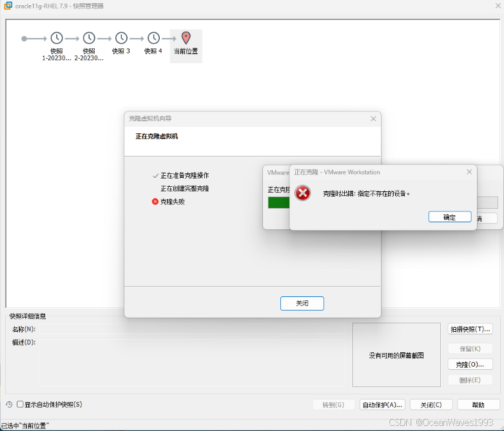Close the 正在克隆 error dialog
The image size is (504, 431).
tap(469, 172)
